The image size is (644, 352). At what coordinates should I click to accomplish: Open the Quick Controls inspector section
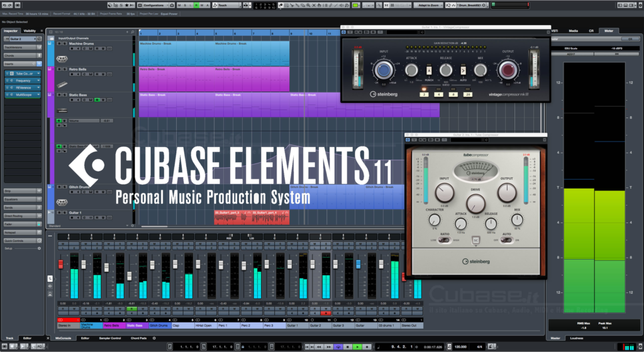[22, 240]
